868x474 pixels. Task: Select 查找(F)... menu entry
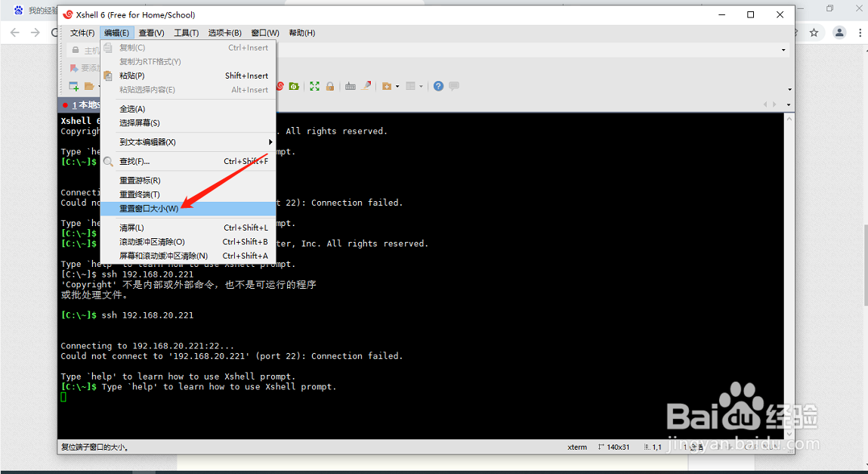[x=187, y=162]
